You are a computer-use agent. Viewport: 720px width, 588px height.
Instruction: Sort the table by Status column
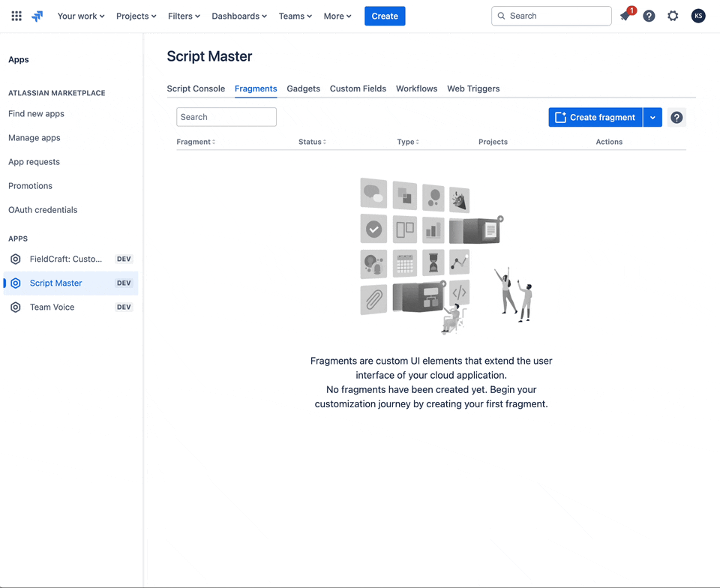pos(312,142)
